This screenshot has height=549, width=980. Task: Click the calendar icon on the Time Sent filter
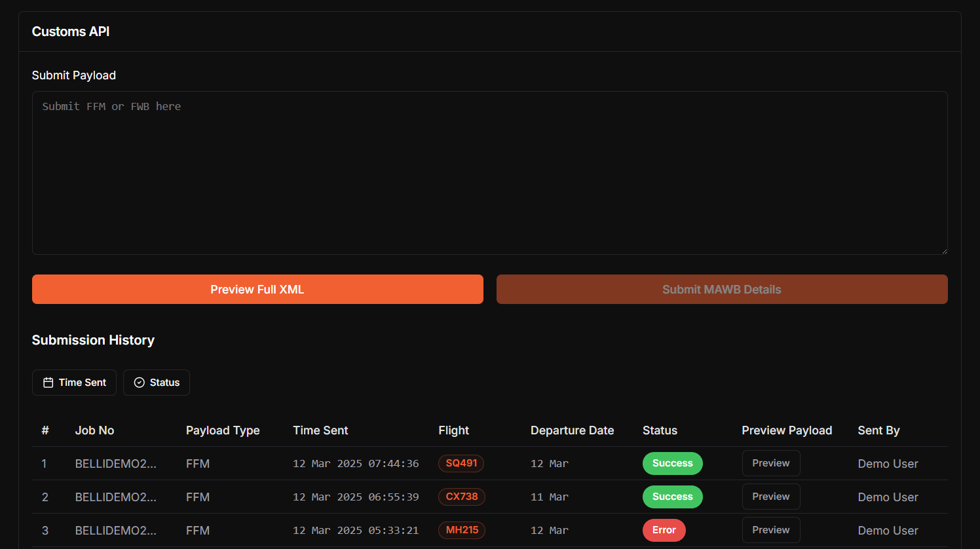tap(48, 382)
